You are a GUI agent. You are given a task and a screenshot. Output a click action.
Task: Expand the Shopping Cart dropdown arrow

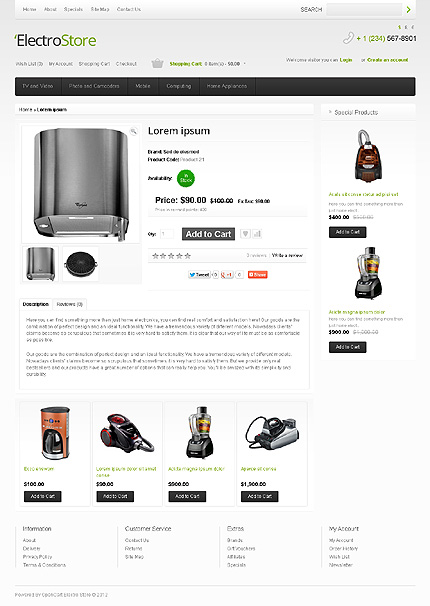[245, 64]
